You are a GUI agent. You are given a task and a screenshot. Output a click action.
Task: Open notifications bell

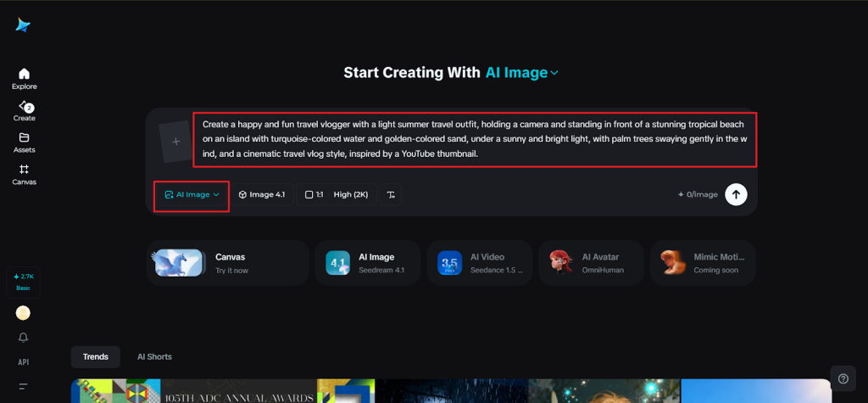pos(24,338)
